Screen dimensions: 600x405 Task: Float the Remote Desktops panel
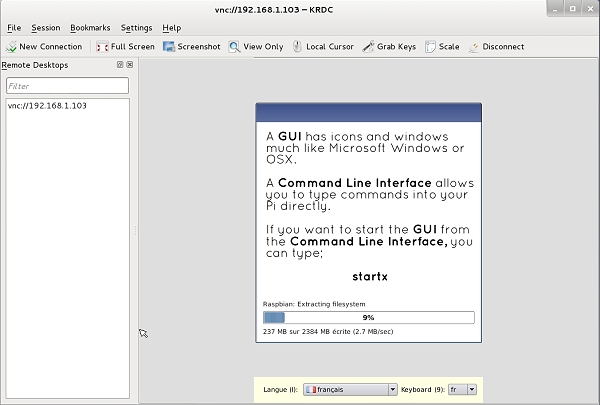120,65
